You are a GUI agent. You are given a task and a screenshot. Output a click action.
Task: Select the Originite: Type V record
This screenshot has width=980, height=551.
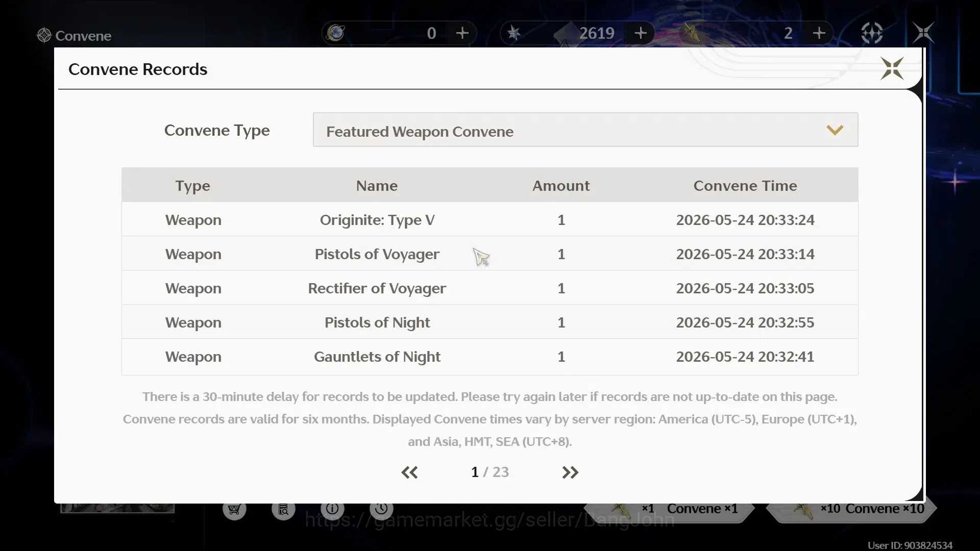coord(489,219)
